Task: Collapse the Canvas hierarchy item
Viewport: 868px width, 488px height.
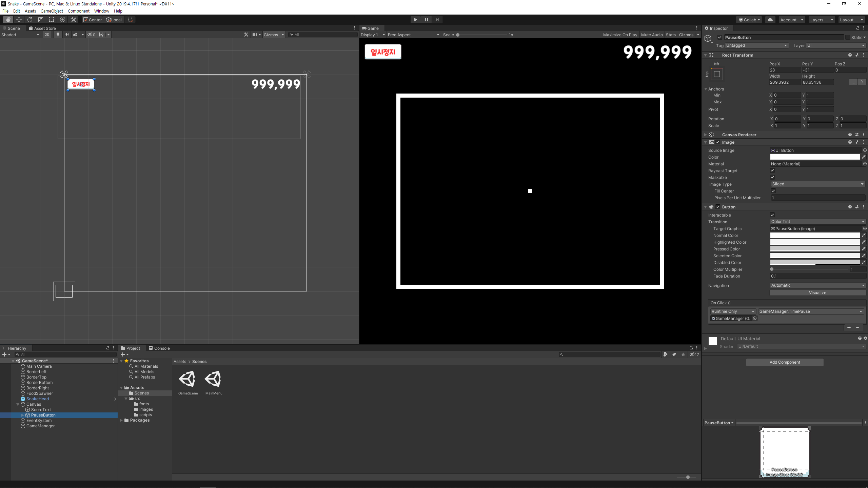Action: coord(18,404)
